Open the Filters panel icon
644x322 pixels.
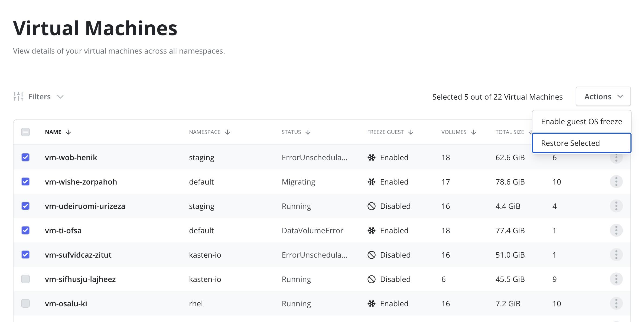click(18, 97)
